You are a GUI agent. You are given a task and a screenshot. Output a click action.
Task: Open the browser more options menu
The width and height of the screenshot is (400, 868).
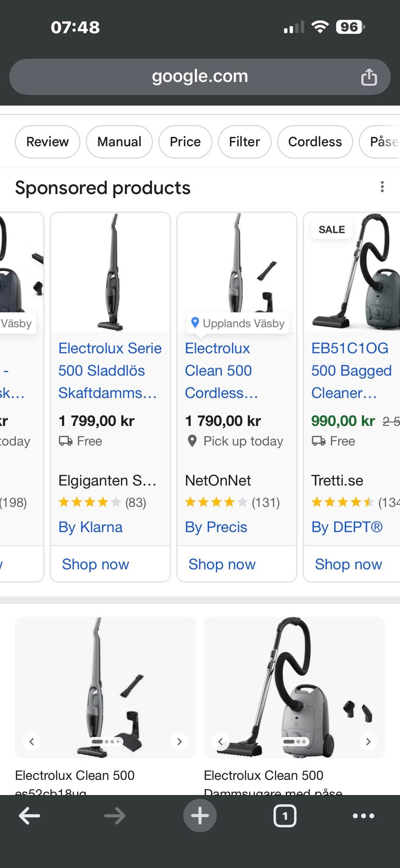[x=363, y=815]
